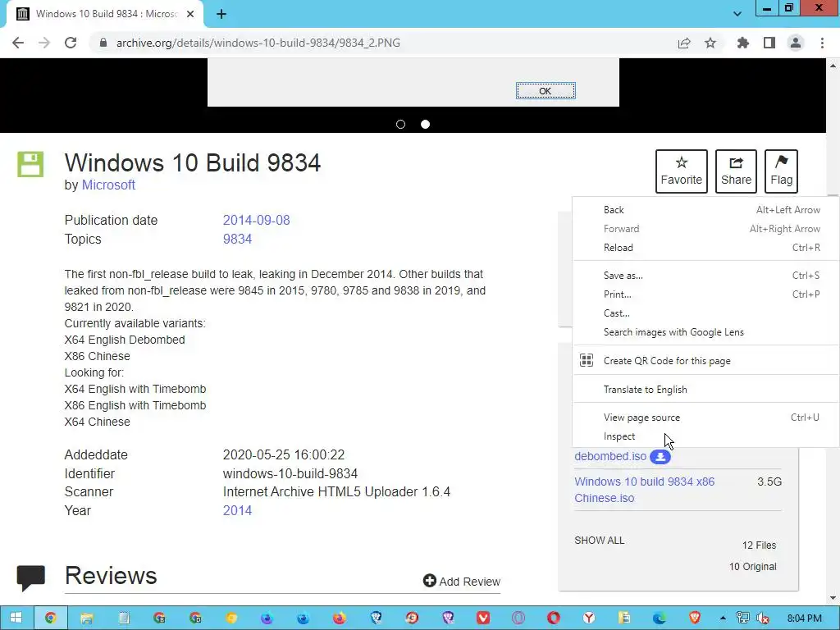Image resolution: width=840 pixels, height=630 pixels.
Task: Open tab search dropdown chevron
Action: (737, 14)
